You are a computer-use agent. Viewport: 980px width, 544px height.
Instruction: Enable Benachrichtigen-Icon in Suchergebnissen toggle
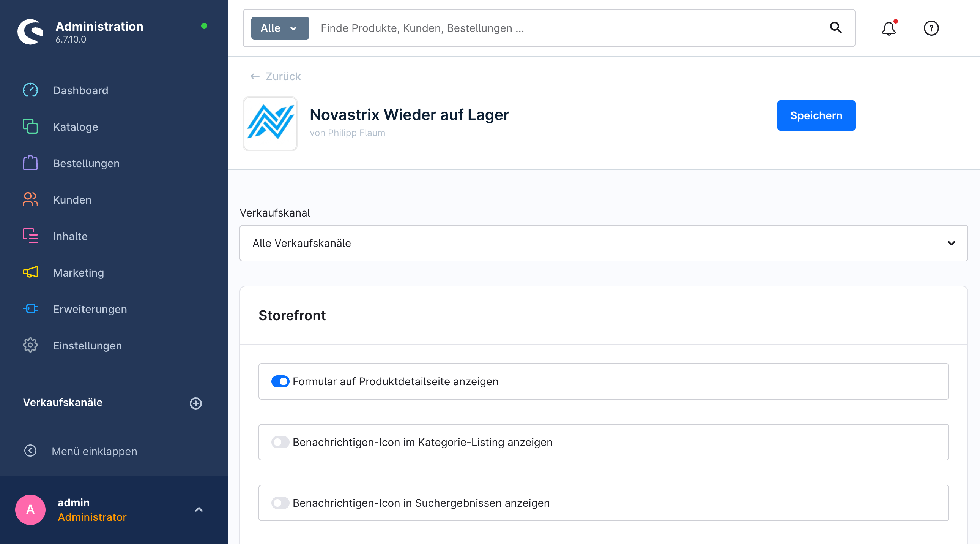click(x=280, y=503)
